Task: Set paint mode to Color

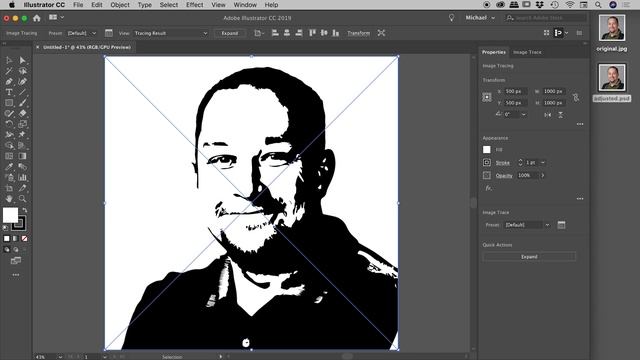Action: tap(7, 238)
